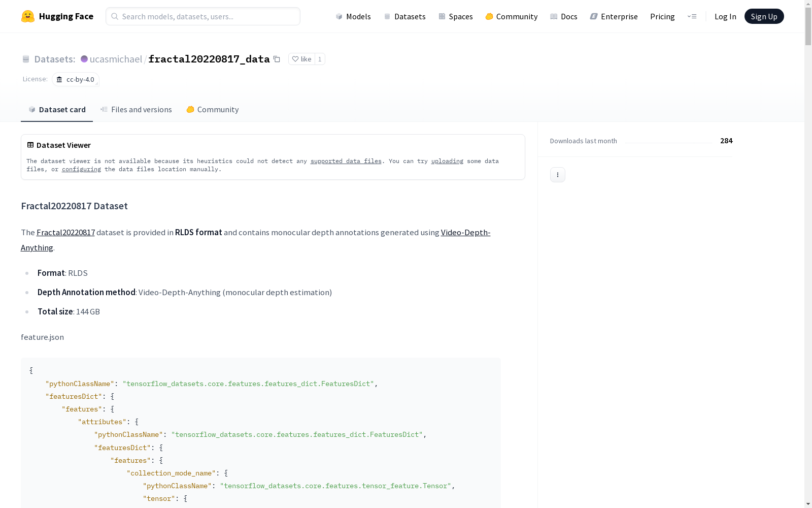Screen dimensions: 812x508
Task: Like the dataset with the heart button
Action: (x=301, y=59)
